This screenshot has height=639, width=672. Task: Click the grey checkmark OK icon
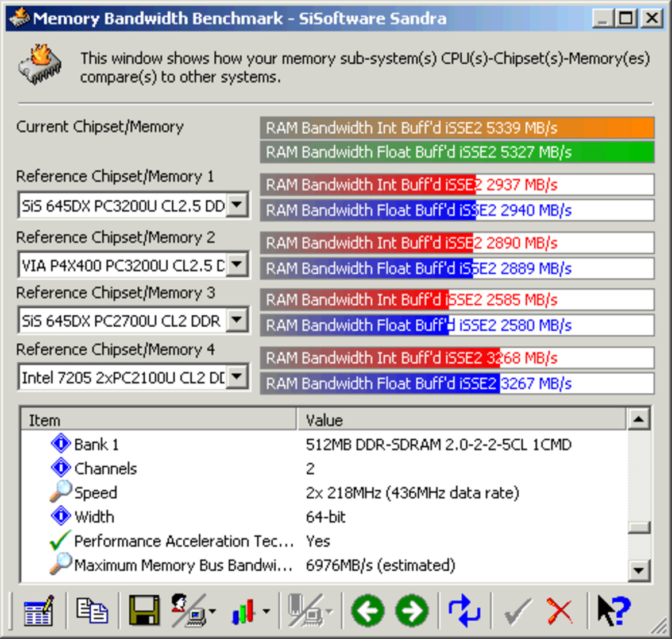517,611
